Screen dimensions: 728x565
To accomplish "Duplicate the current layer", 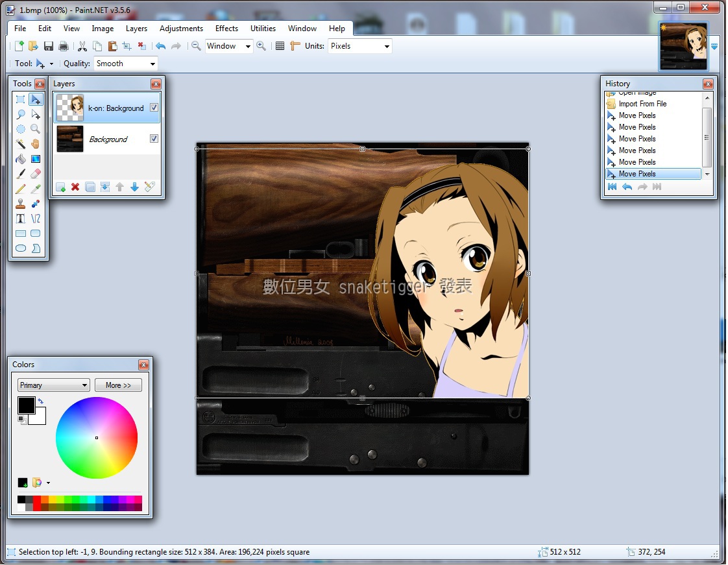I will coord(90,187).
